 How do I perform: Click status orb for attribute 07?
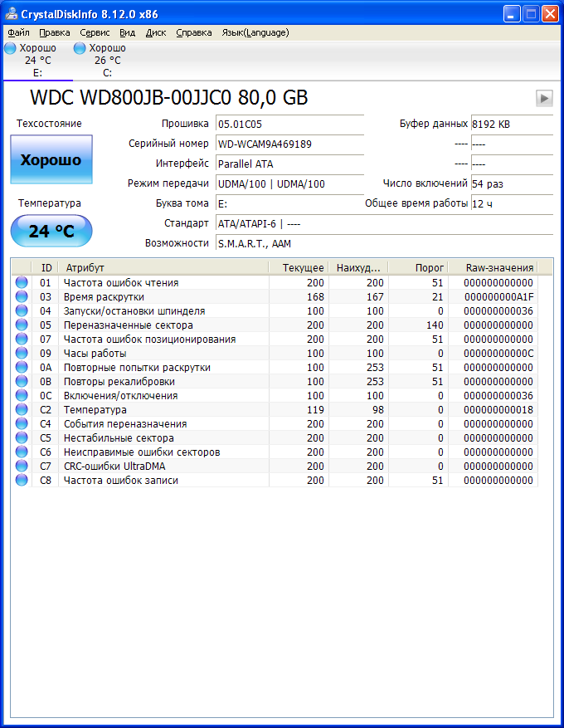22,339
